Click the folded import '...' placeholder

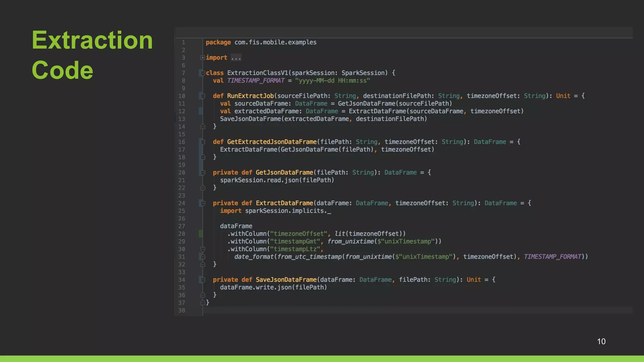pyautogui.click(x=236, y=58)
